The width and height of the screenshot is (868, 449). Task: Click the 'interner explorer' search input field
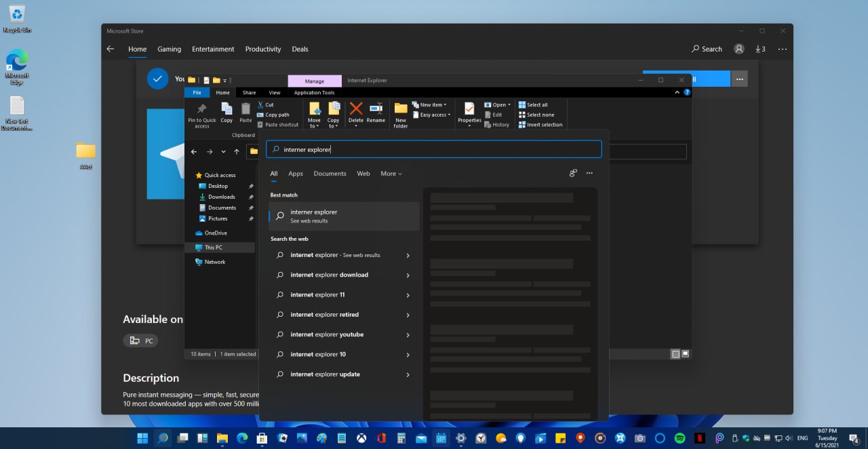434,149
